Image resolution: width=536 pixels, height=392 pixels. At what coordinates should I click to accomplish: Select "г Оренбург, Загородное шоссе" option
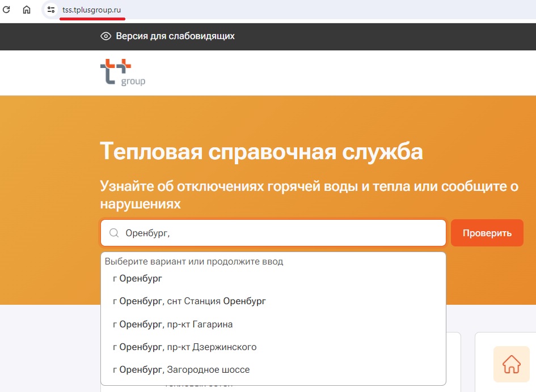coord(182,370)
